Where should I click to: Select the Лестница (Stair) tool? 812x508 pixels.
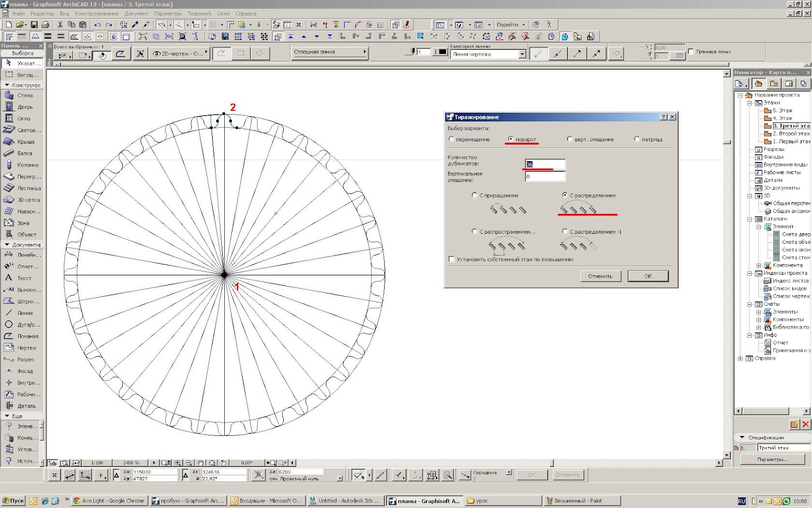pos(22,188)
